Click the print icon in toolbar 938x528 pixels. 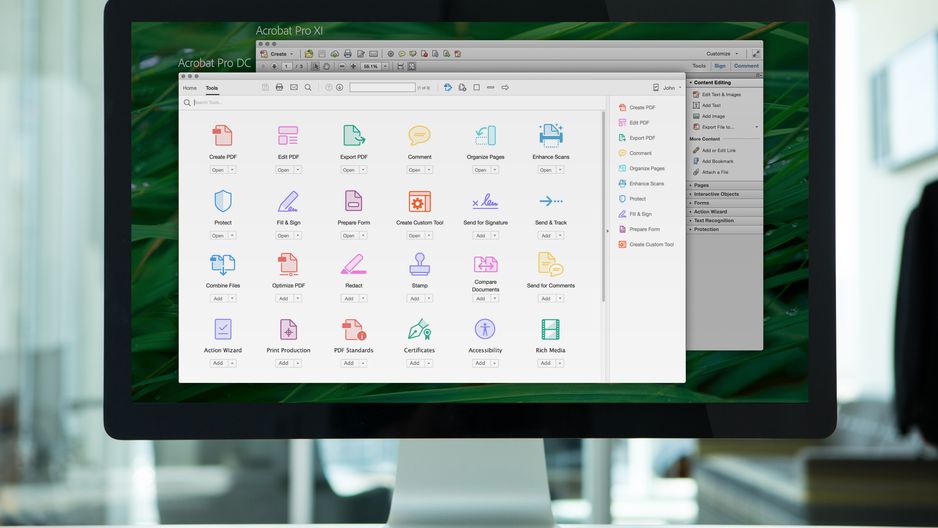[279, 87]
